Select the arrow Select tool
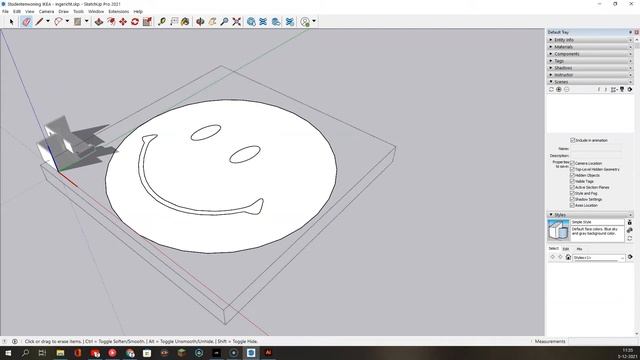 point(11,22)
